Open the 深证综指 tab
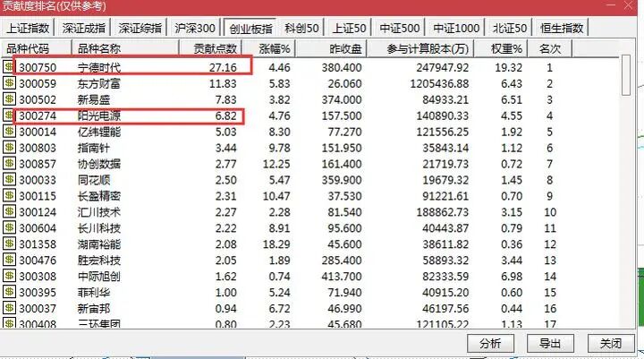644x359 pixels. click(140, 28)
